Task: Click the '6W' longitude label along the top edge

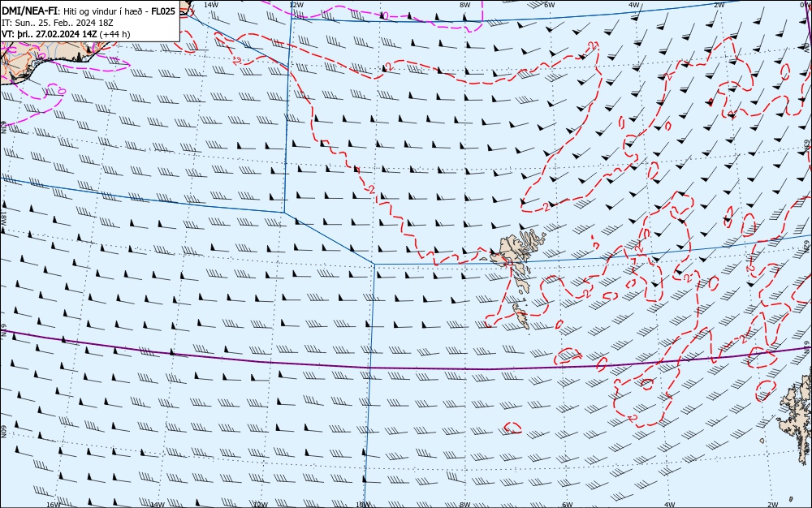Action: point(550,4)
